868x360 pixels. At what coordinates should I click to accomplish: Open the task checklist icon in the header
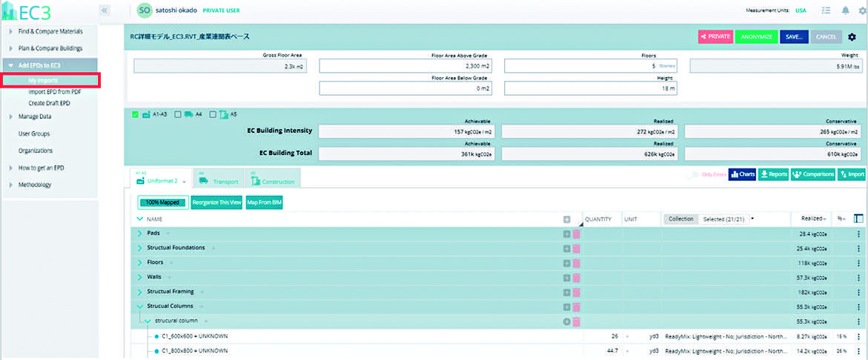(826, 10)
